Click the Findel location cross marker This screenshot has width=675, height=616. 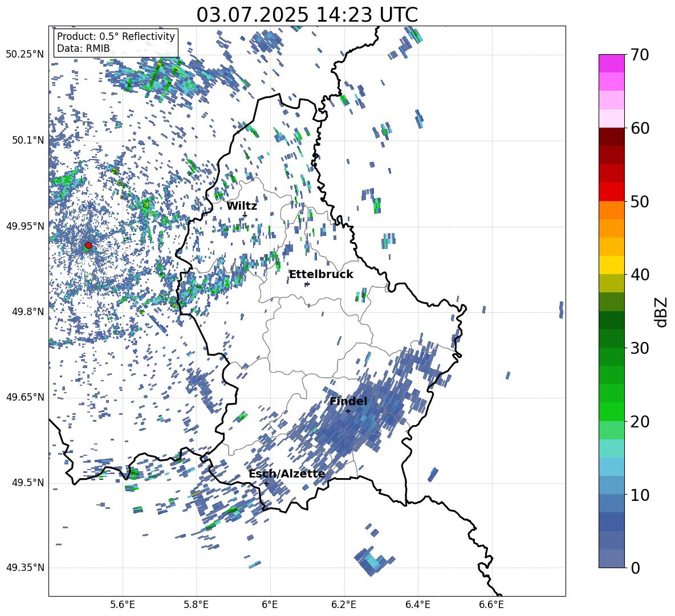click(x=348, y=411)
